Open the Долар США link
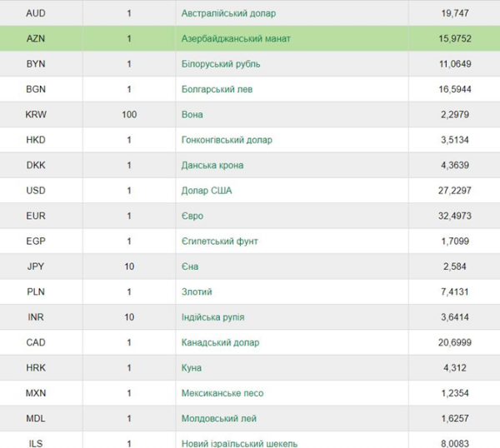Screen dimensions: 500x448 [207, 191]
